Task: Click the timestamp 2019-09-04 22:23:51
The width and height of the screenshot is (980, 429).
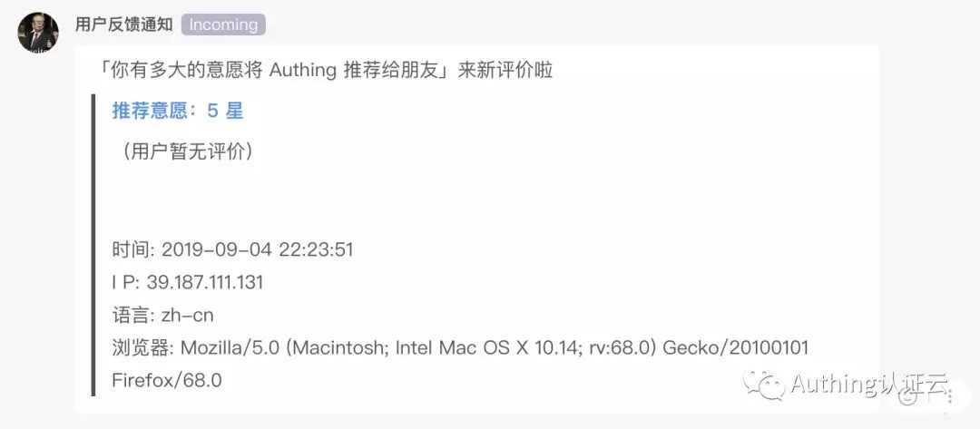Action: (x=258, y=249)
